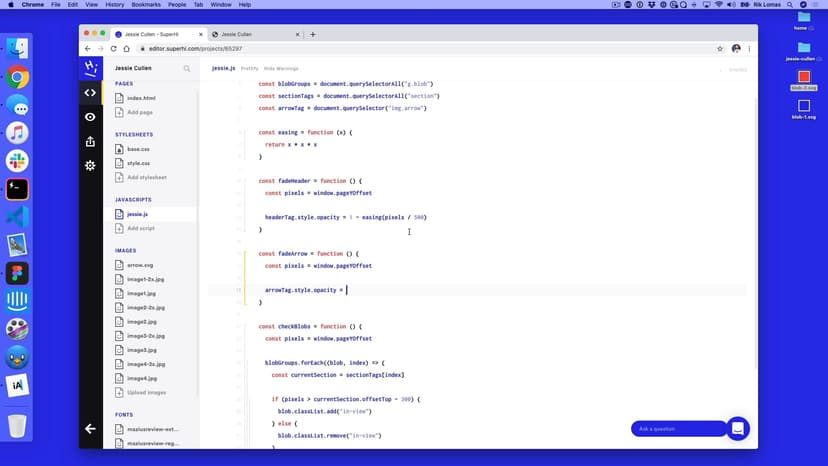
Task: Click the eye preview icon in sidebar
Action: [x=90, y=117]
